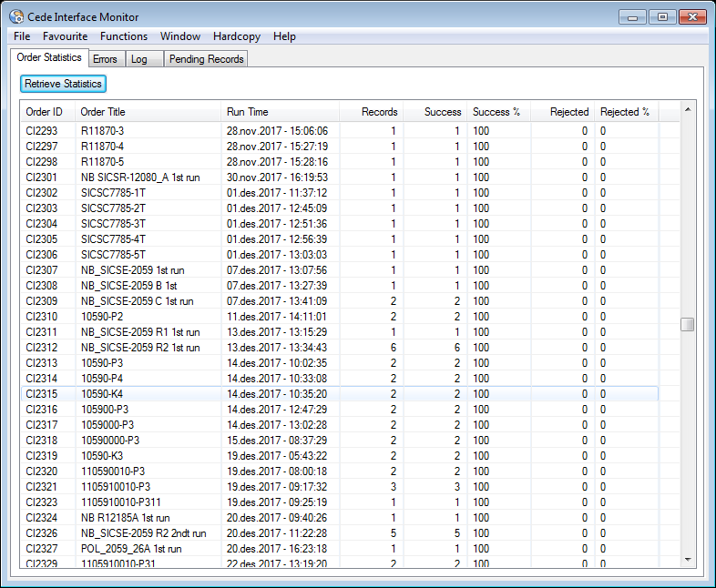
Task: Open the File menu
Action: pos(22,36)
